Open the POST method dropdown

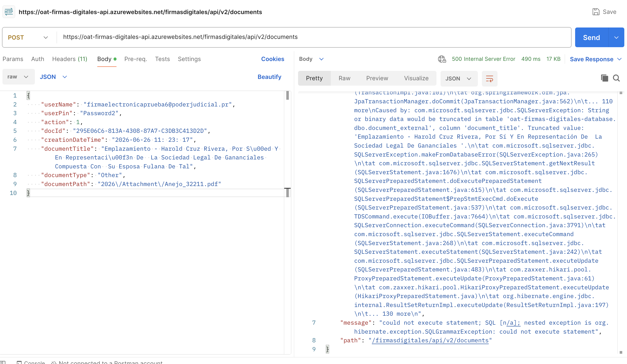click(28, 38)
